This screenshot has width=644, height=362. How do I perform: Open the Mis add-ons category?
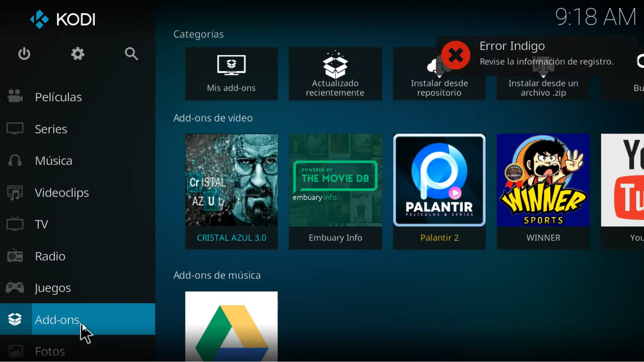click(x=231, y=74)
